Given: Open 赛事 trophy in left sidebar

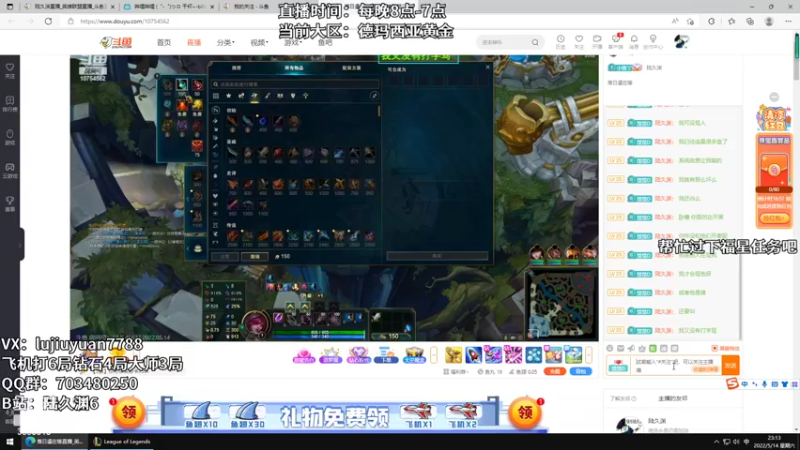Looking at the screenshot, I should point(10,204).
